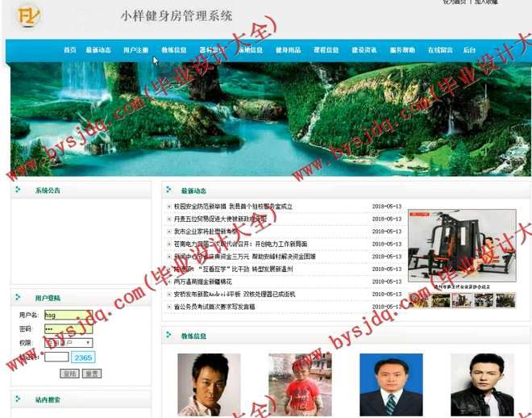Click the captcha code input box
Screen dimensions: 532x418
pos(56,357)
